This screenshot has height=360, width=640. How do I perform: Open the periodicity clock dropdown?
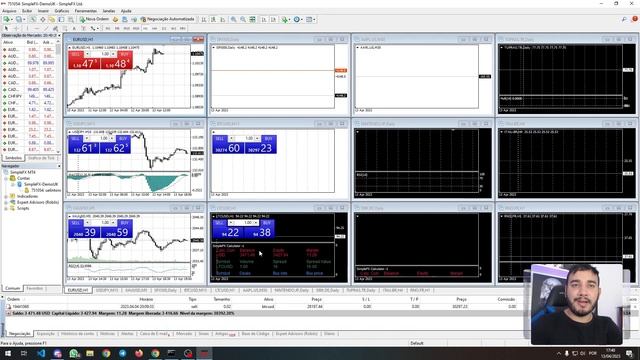click(298, 19)
